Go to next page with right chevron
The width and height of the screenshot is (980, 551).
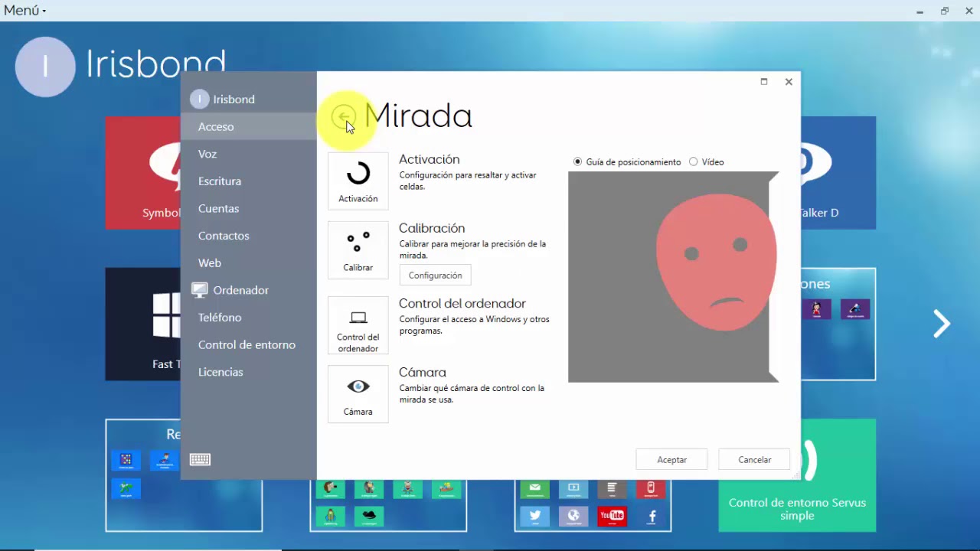[x=941, y=324]
